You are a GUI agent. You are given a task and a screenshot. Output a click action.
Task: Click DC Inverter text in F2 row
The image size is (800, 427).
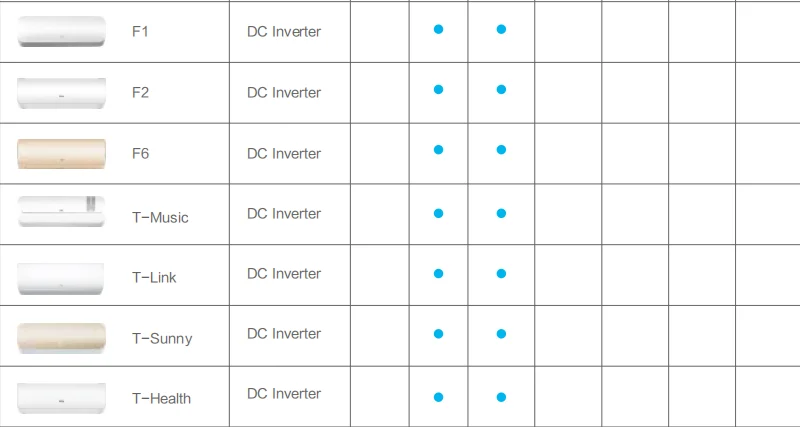point(284,93)
